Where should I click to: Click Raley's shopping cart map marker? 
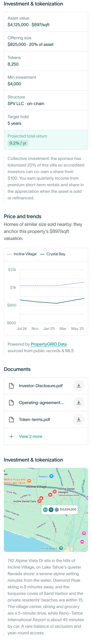click(51, 476)
